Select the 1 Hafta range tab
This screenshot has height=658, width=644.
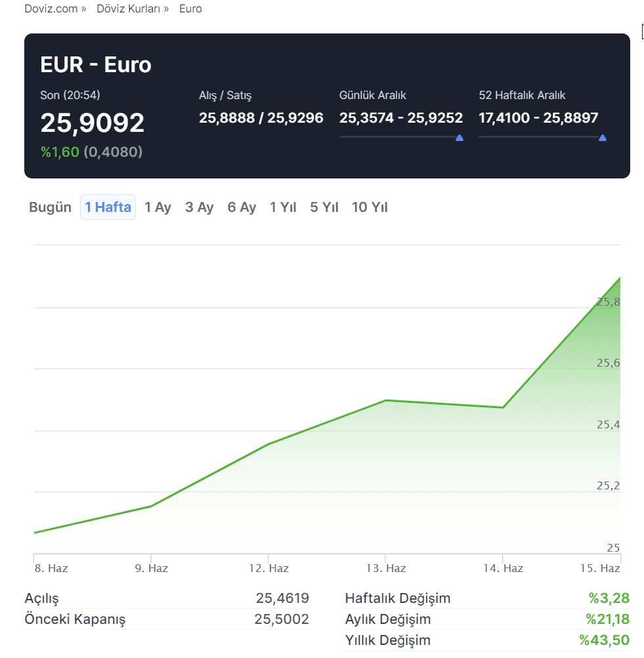click(x=108, y=207)
